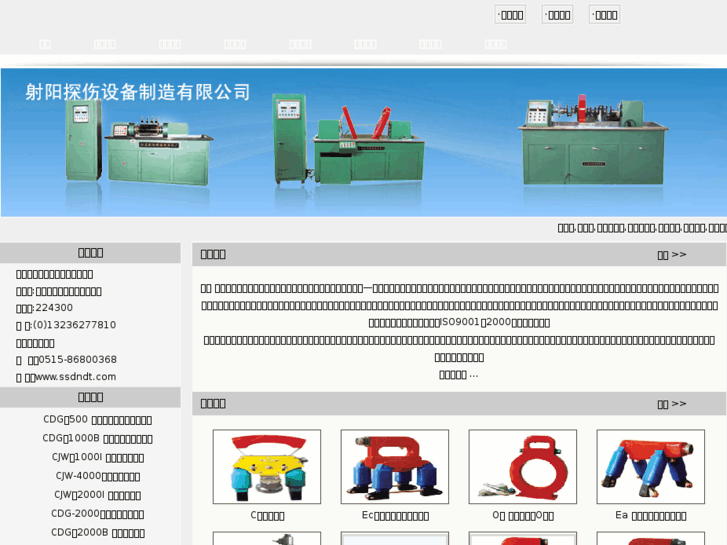View the Ea product thumbnail image
Viewport: 727px width, 545px height.
pyautogui.click(x=650, y=467)
